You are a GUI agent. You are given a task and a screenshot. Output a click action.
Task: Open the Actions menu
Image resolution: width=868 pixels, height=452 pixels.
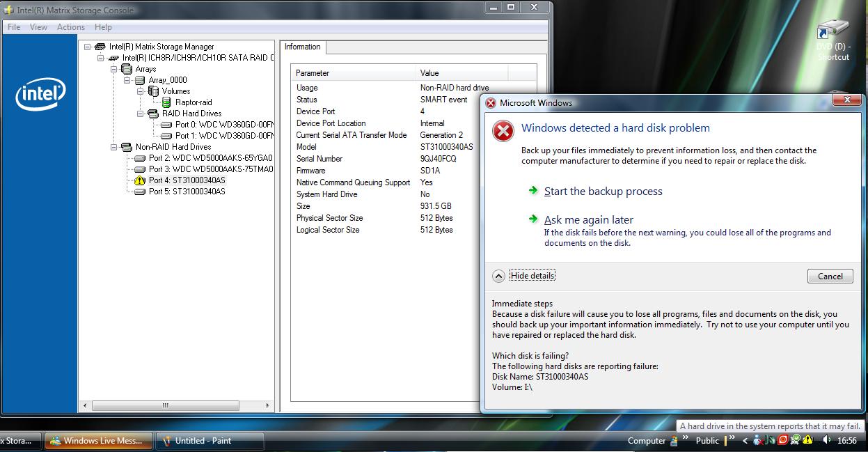(71, 27)
